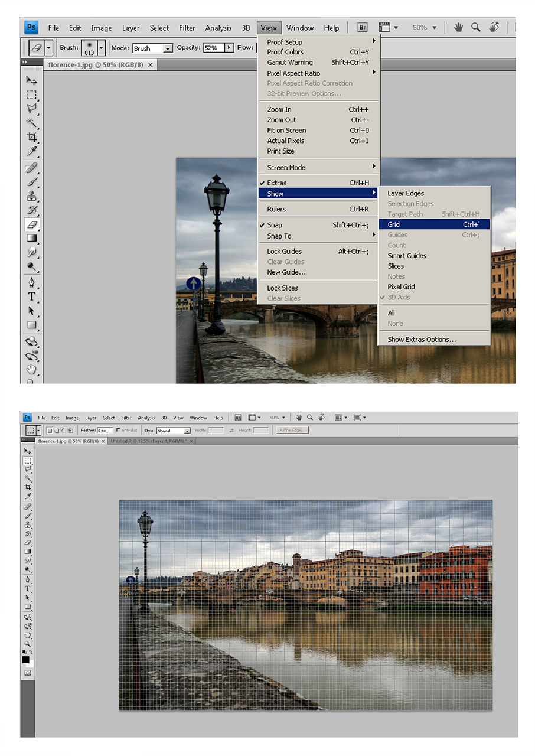Enable Quick Mask mode in the toolbox
This screenshot has height=756, width=535.
coord(28,673)
